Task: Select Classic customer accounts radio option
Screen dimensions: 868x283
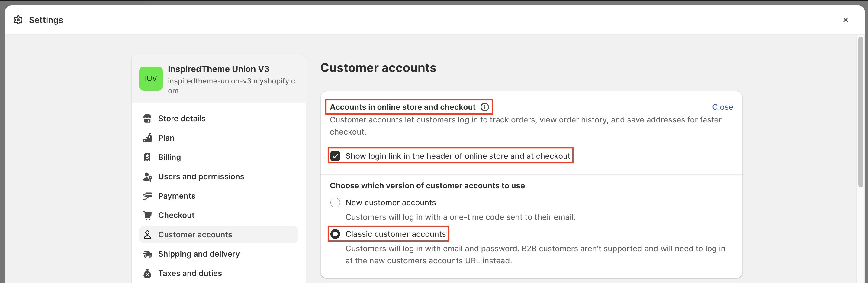Action: pos(335,234)
